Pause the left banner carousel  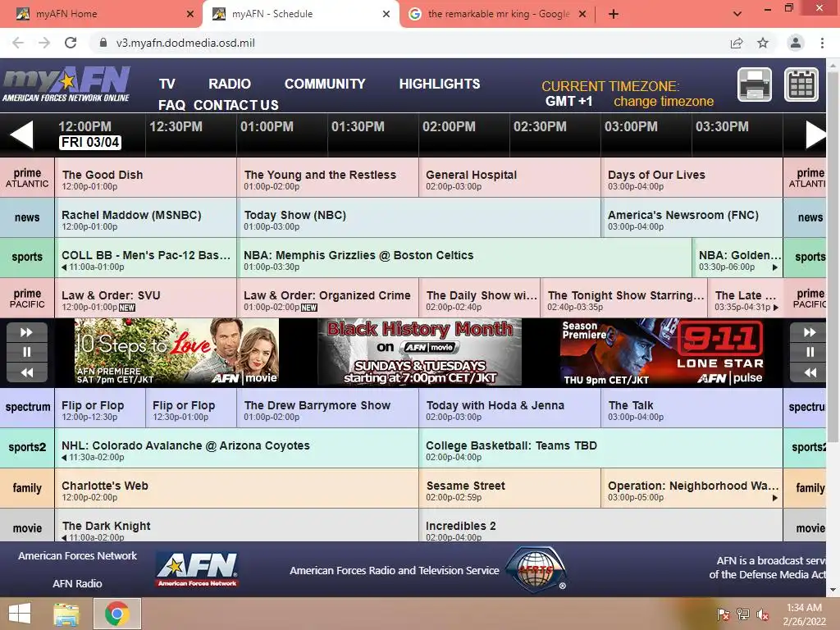tap(27, 352)
